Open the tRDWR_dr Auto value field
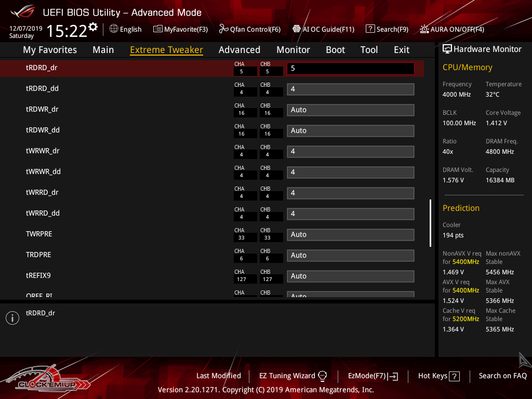This screenshot has width=532, height=399. pos(350,110)
